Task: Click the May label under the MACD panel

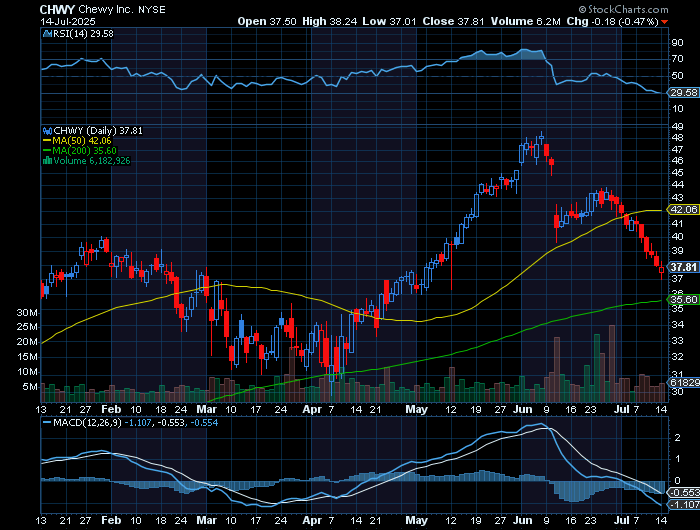Action: point(416,521)
